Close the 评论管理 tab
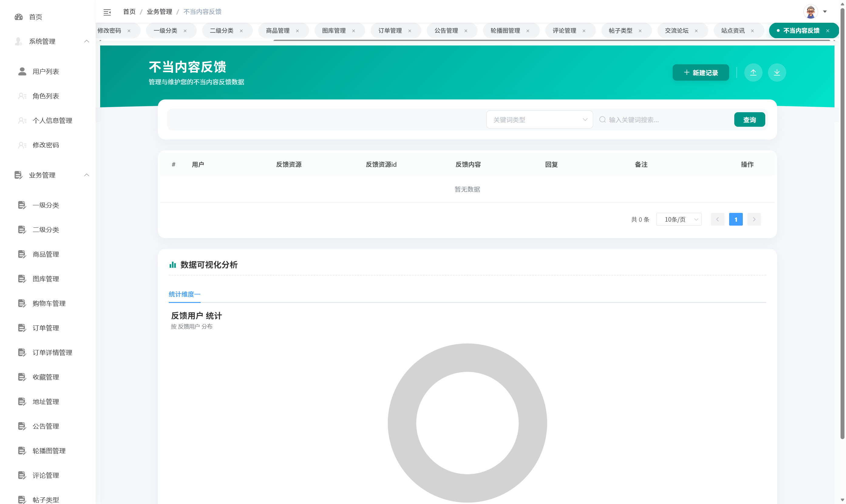Image resolution: width=846 pixels, height=504 pixels. point(584,31)
